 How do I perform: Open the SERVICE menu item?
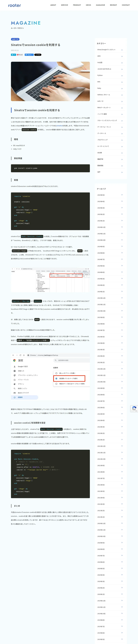64,5
